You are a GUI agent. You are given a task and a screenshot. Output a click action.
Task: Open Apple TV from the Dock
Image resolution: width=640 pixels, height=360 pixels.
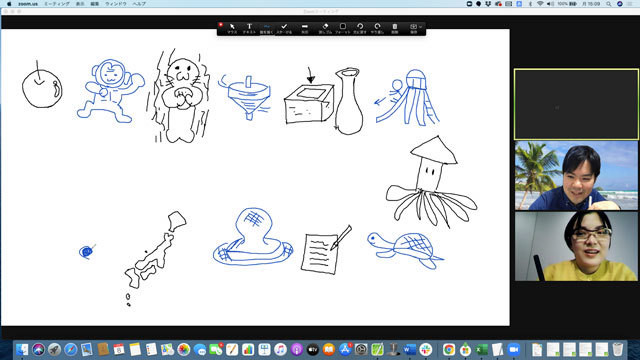pos(313,349)
